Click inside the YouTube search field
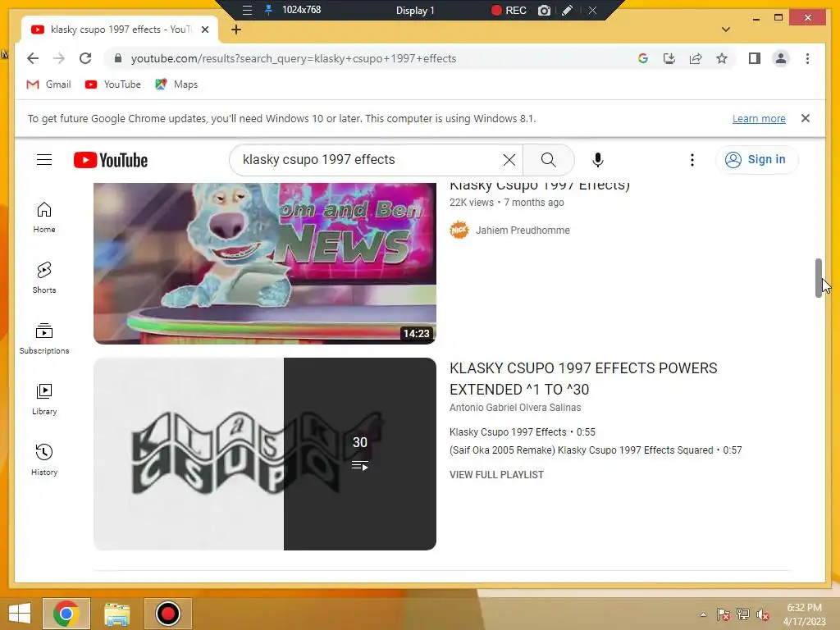Screen dimensions: 840x630 tap(370, 160)
